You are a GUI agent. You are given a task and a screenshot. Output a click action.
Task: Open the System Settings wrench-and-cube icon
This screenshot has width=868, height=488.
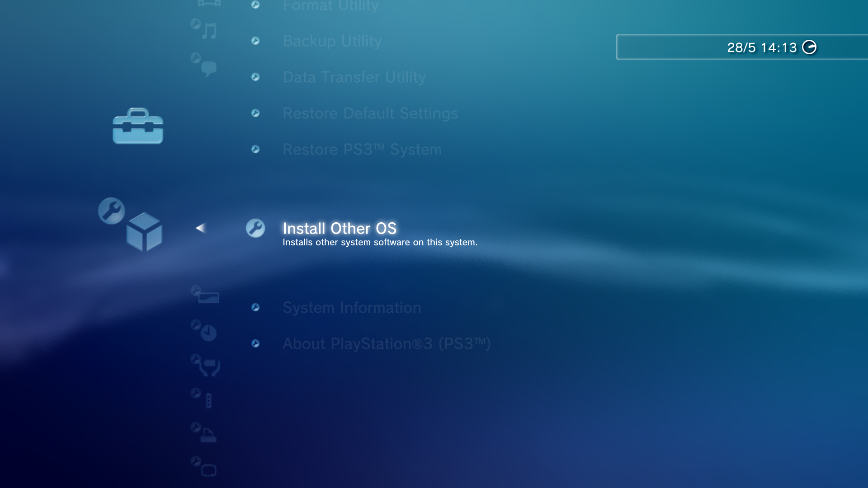click(x=130, y=224)
